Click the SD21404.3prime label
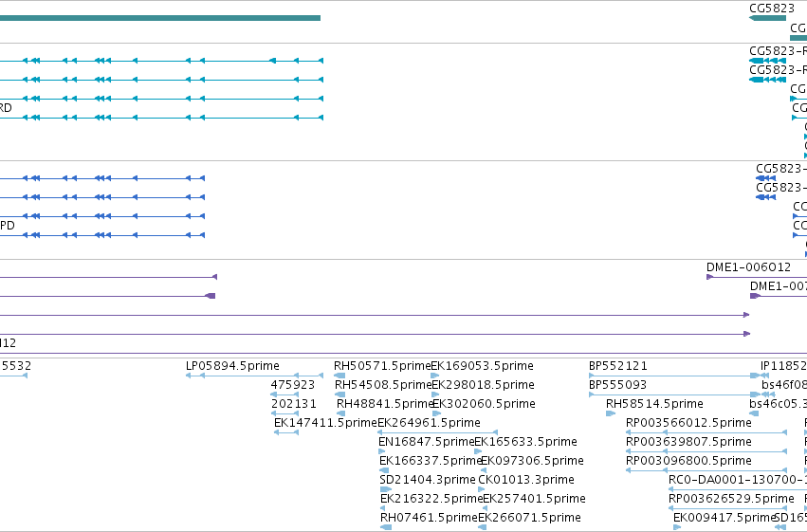This screenshot has width=807, height=532. (x=427, y=480)
